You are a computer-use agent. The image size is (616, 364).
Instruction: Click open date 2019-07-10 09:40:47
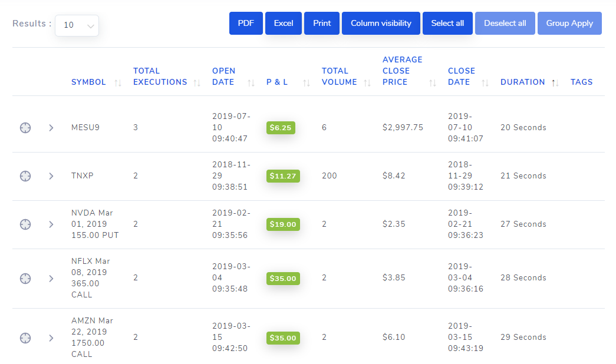click(x=231, y=128)
